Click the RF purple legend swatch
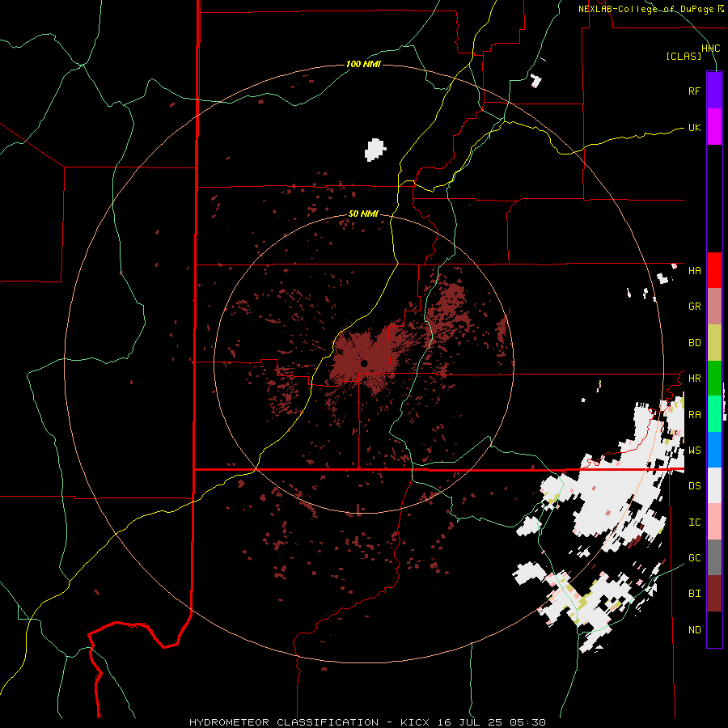Image resolution: width=728 pixels, height=728 pixels. pos(714,91)
